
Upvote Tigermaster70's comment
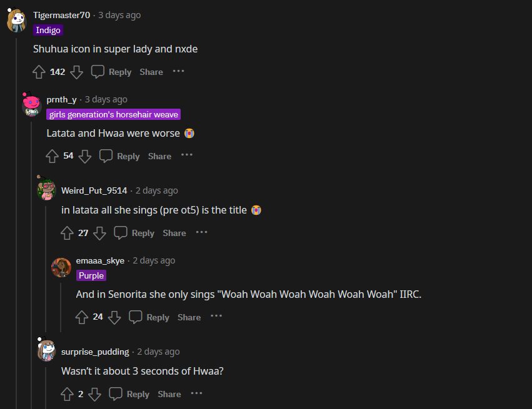click(x=39, y=72)
